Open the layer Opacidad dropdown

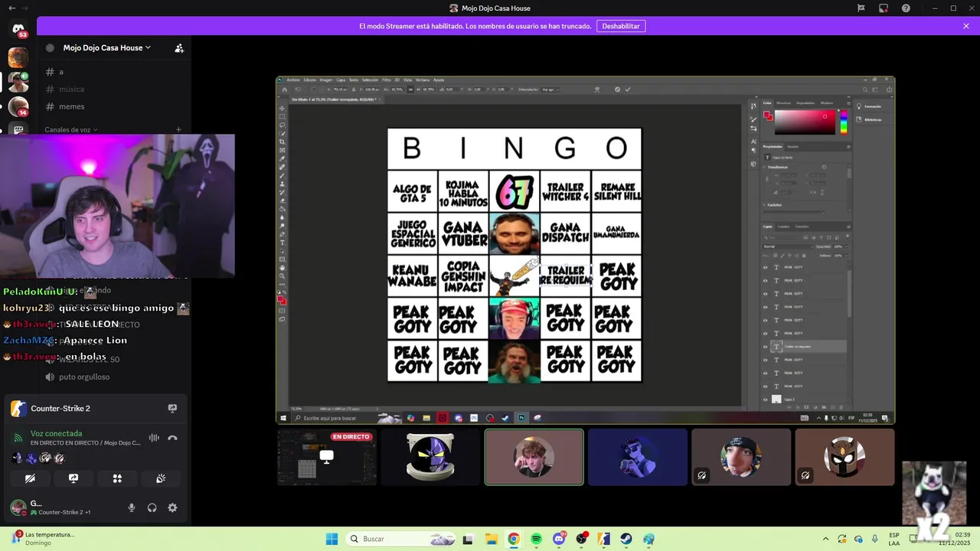[x=847, y=246]
